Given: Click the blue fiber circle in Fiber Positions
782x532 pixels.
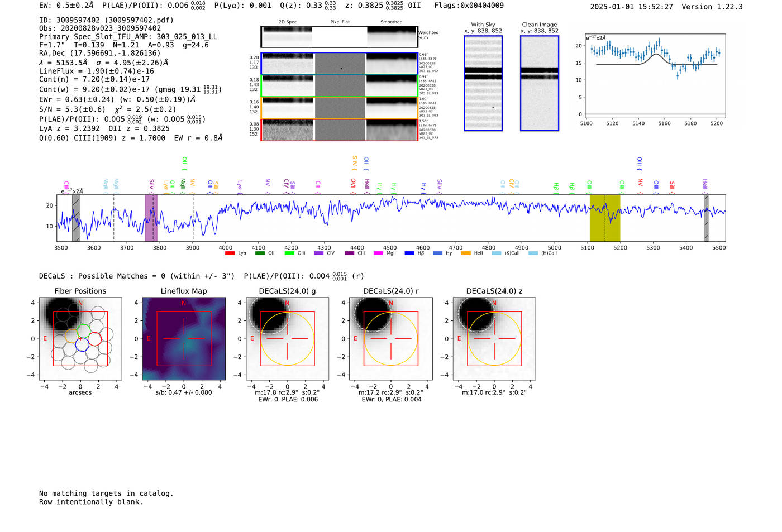Looking at the screenshot, I should 82,344.
